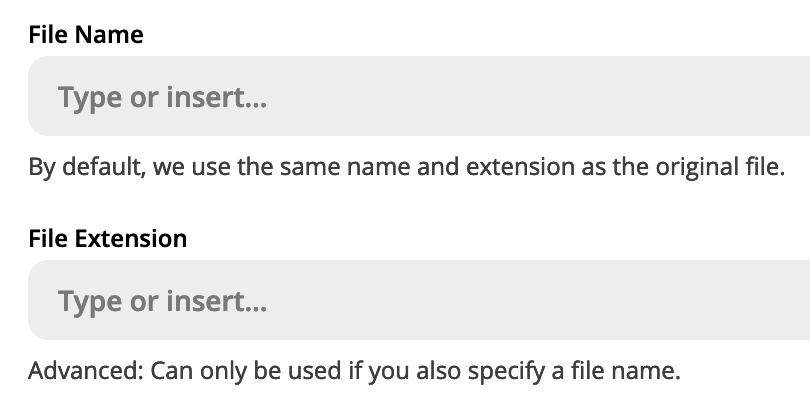Activate the second 'Type or insert...' box
The image size is (810, 418).
(419, 300)
